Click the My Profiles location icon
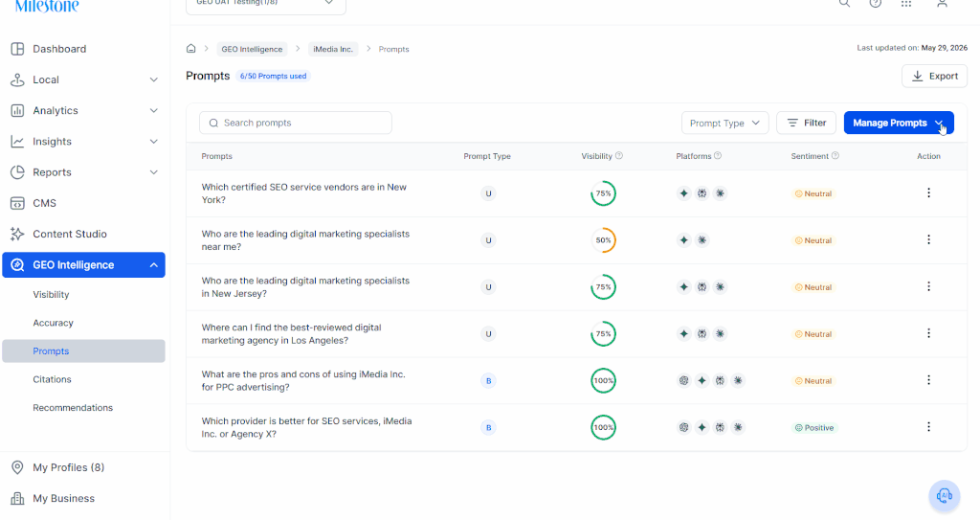This screenshot has width=980, height=520. [x=17, y=467]
